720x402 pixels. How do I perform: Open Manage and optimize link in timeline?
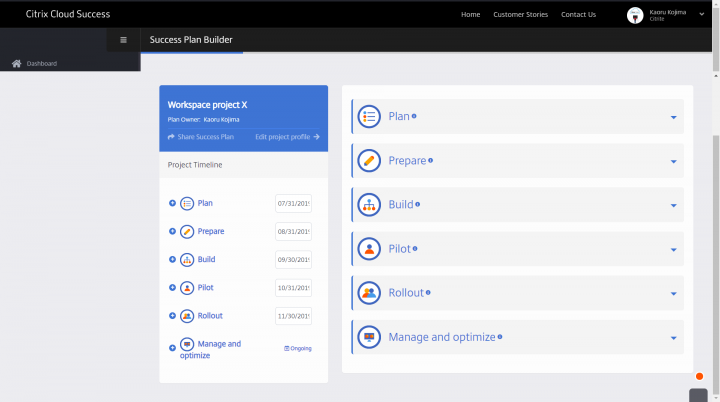210,350
